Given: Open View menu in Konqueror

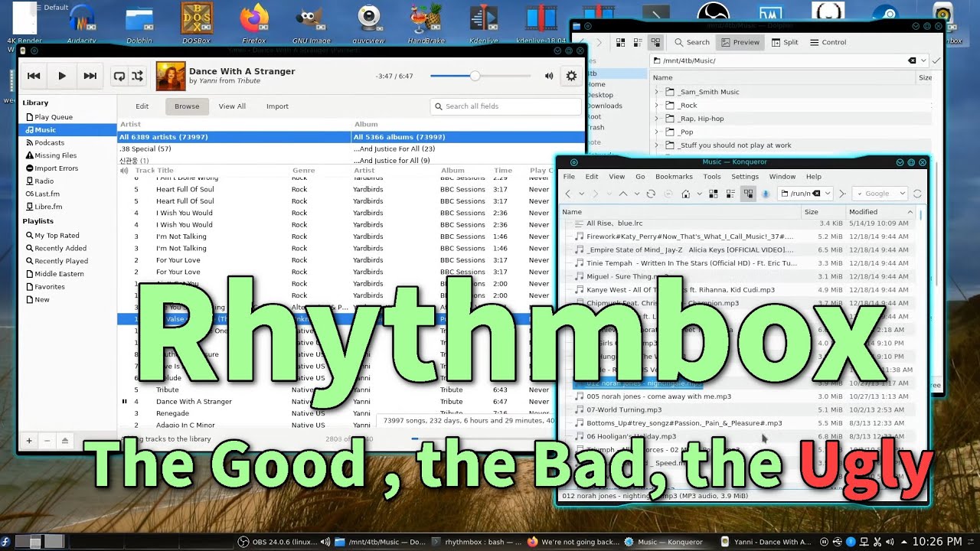Looking at the screenshot, I should [616, 177].
